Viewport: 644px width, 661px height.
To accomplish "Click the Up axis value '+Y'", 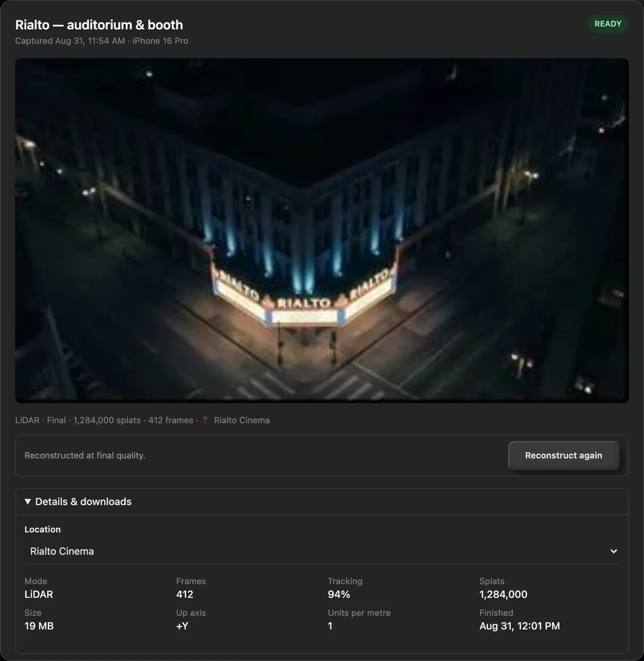I will click(x=182, y=626).
